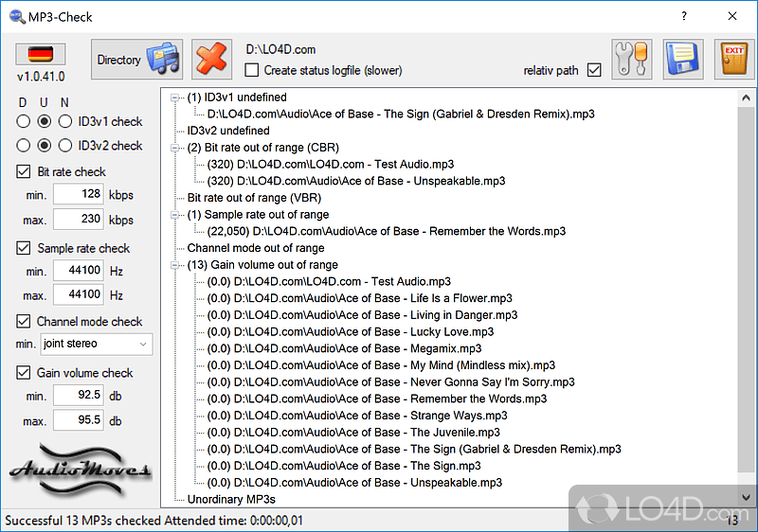Select Channel mode out of range item
The height and width of the screenshot is (532, 758).
(x=256, y=248)
